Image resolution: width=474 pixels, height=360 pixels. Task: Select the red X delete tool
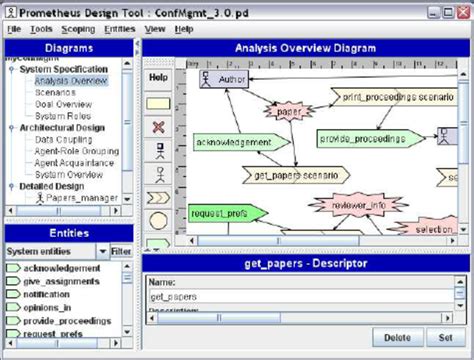158,127
